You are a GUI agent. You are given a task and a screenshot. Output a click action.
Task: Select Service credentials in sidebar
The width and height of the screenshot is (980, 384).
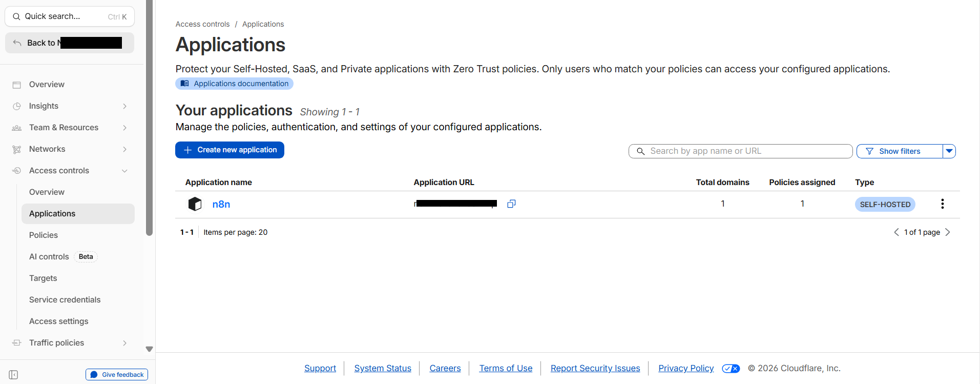tap(65, 300)
